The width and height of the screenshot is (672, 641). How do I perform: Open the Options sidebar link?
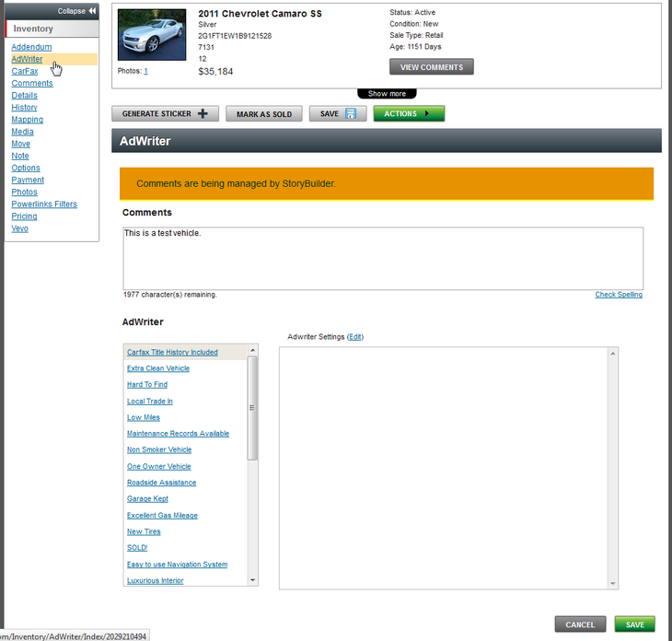[26, 168]
